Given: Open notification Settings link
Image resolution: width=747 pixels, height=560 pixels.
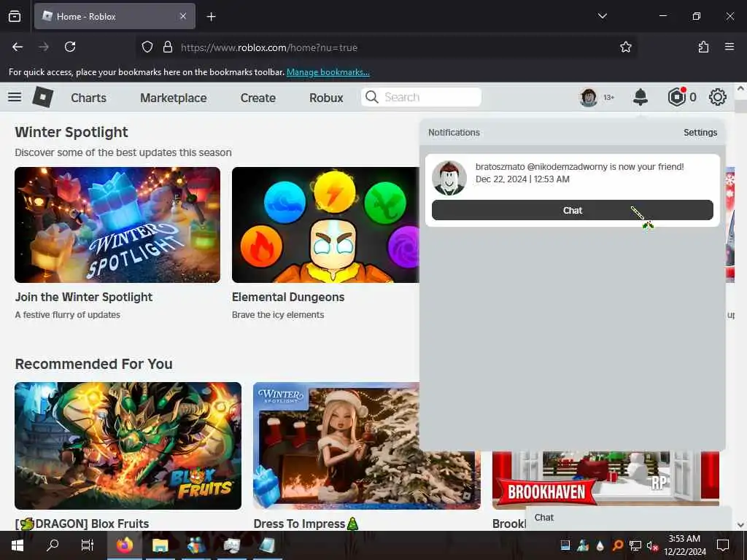Looking at the screenshot, I should tap(700, 133).
